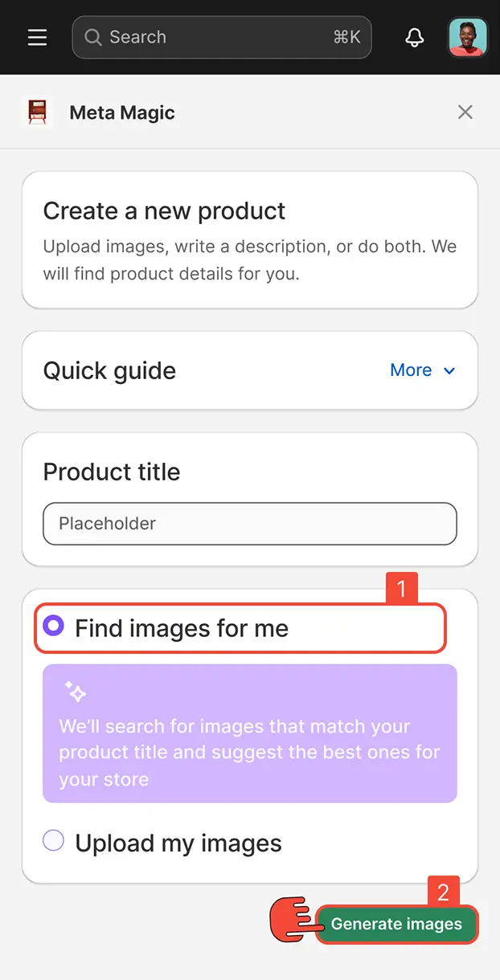The image size is (500, 980).
Task: Expand Quick guide with the chevron arrow
Action: 449,370
